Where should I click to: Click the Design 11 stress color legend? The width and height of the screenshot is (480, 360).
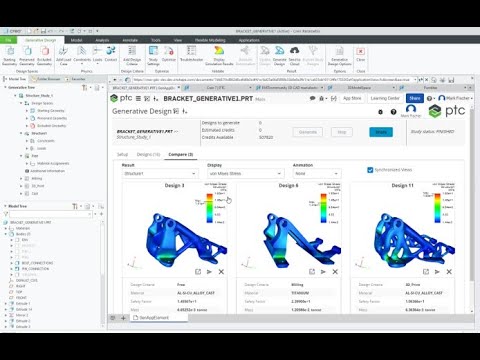(437, 208)
